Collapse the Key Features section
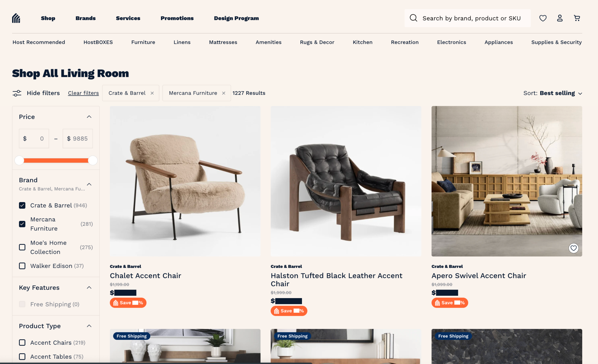598x364 pixels. click(89, 288)
